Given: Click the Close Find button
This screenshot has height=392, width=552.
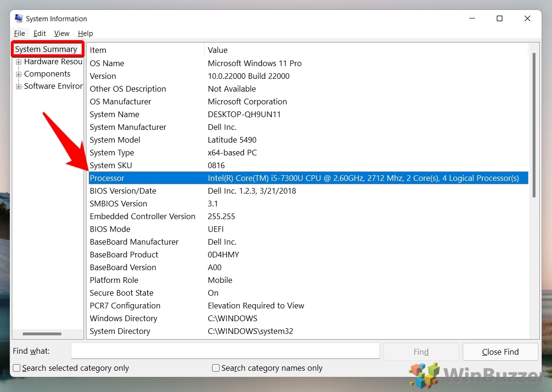Looking at the screenshot, I should pyautogui.click(x=500, y=352).
